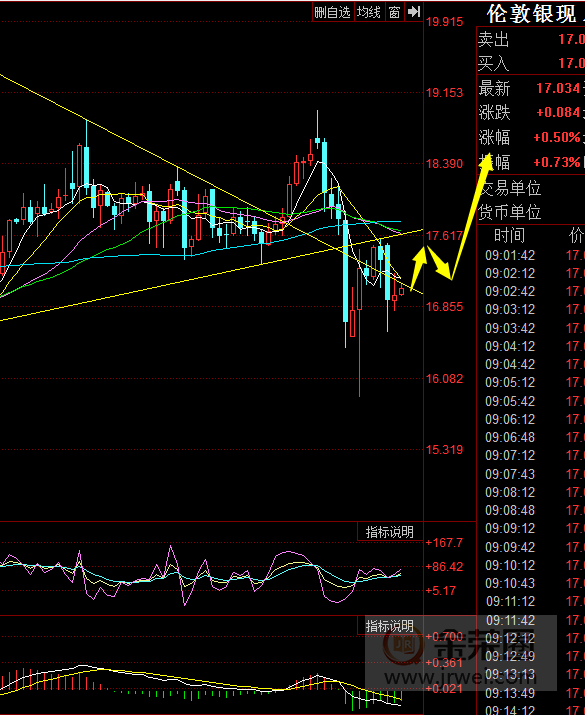585x715 pixels.
Task: Open 指标说明 for the MACD panel
Action: pos(390,626)
